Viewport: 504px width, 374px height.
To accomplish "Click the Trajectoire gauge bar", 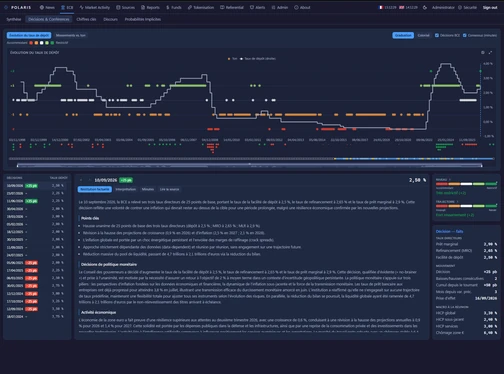I will [466, 206].
